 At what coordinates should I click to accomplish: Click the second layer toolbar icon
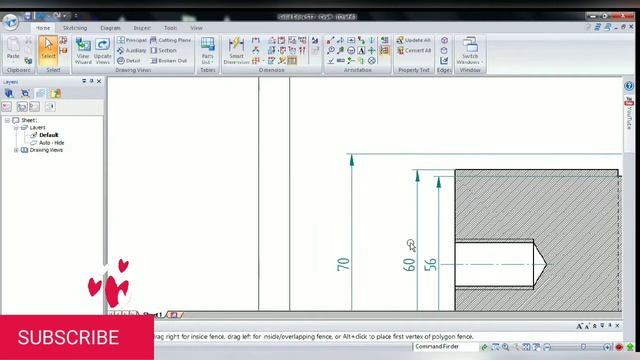point(22,107)
